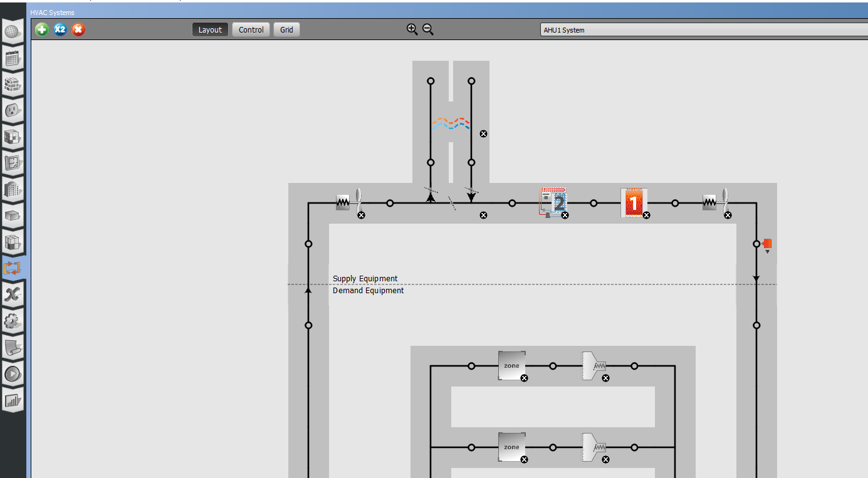Switch to Control view
This screenshot has height=478, width=868.
click(251, 29)
